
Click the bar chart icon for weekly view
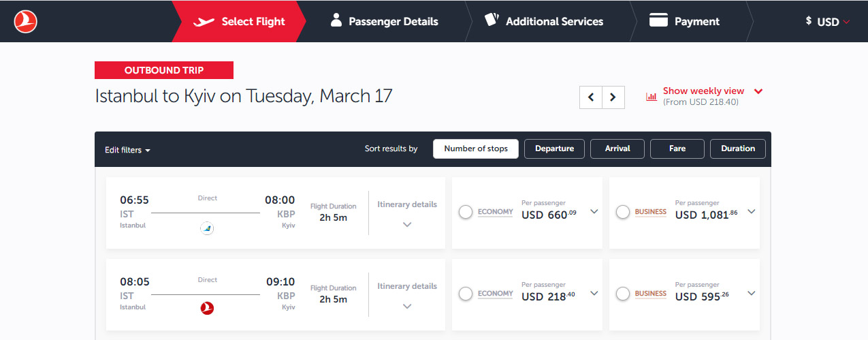coord(652,97)
